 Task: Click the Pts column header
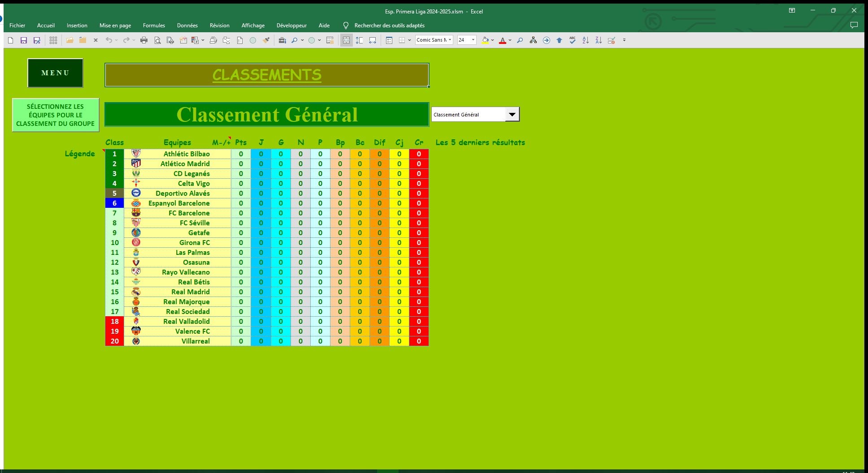point(241,142)
